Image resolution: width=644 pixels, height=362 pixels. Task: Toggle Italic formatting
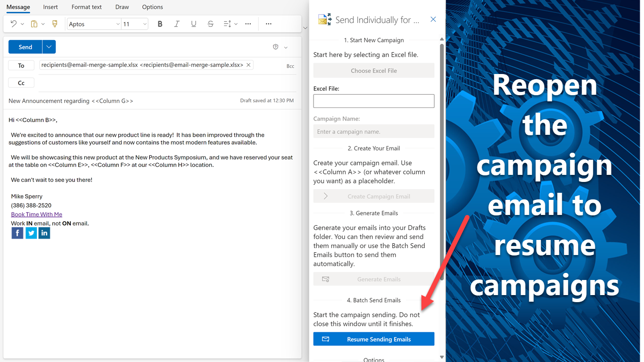(x=177, y=24)
